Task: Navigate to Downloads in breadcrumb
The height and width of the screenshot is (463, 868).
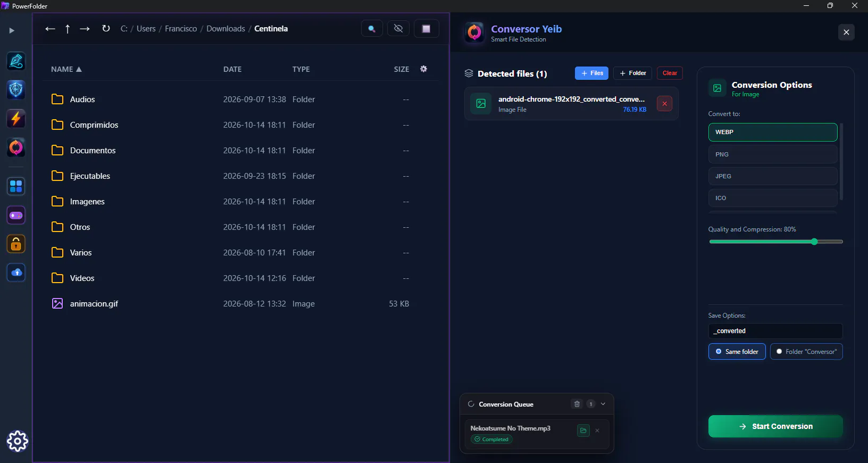Action: 226,29
